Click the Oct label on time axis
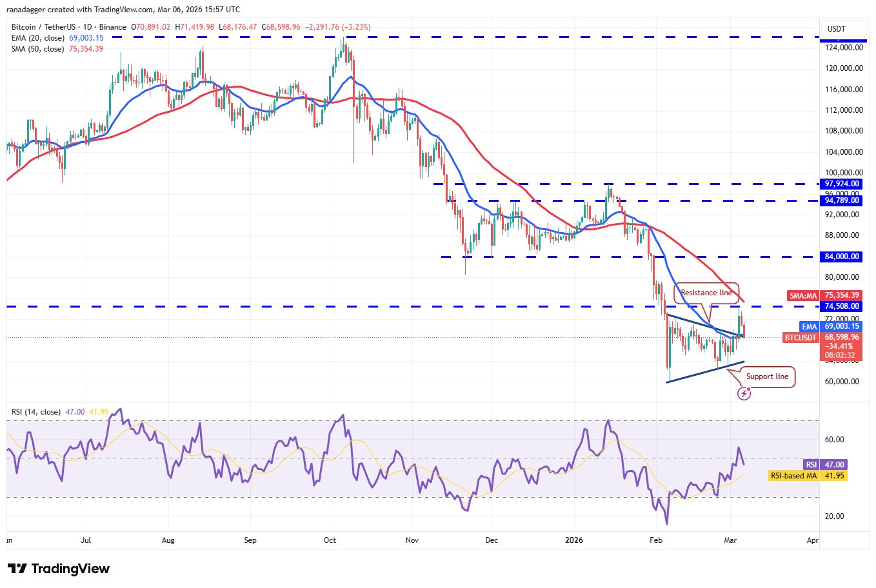The height and width of the screenshot is (588, 876). (330, 540)
